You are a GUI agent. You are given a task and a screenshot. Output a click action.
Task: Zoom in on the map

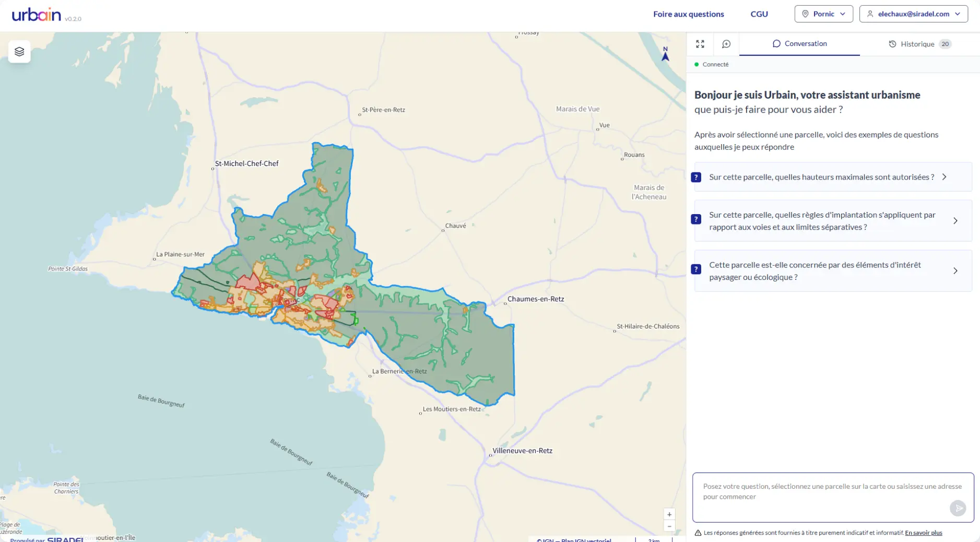669,514
